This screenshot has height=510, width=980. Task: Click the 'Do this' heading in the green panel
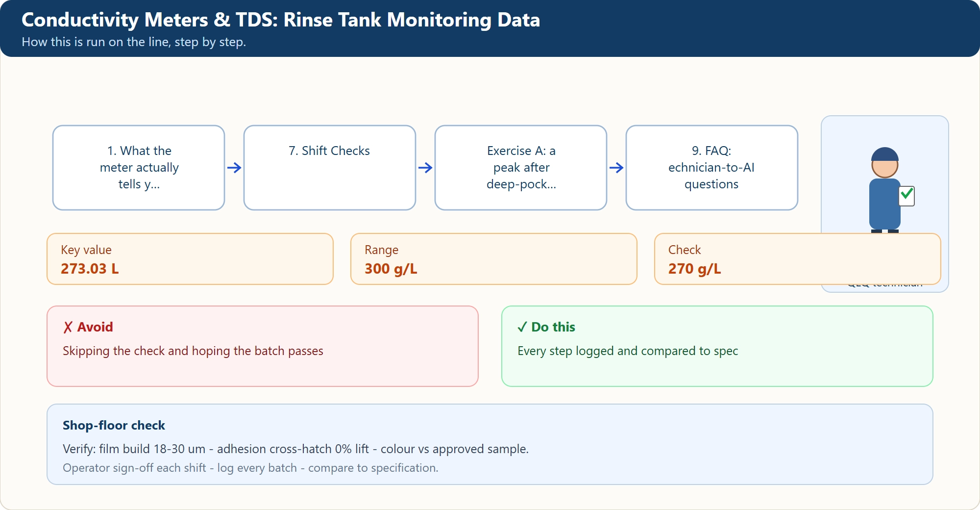(546, 327)
